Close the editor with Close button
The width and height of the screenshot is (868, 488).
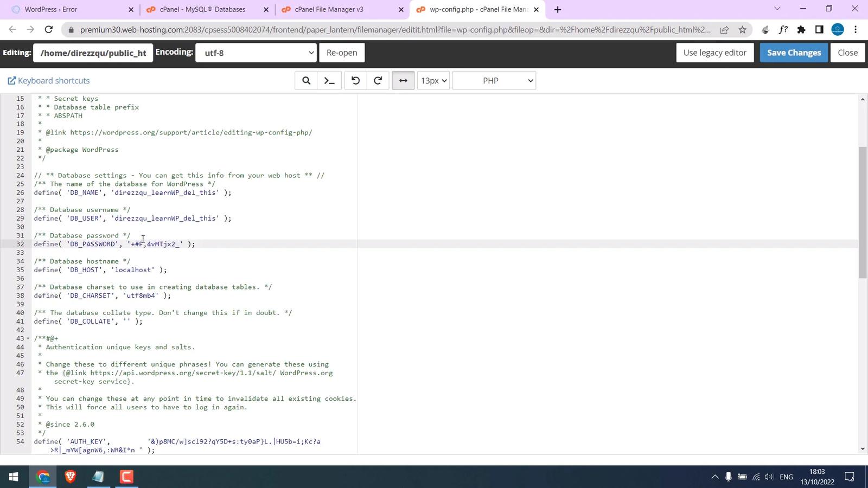847,53
